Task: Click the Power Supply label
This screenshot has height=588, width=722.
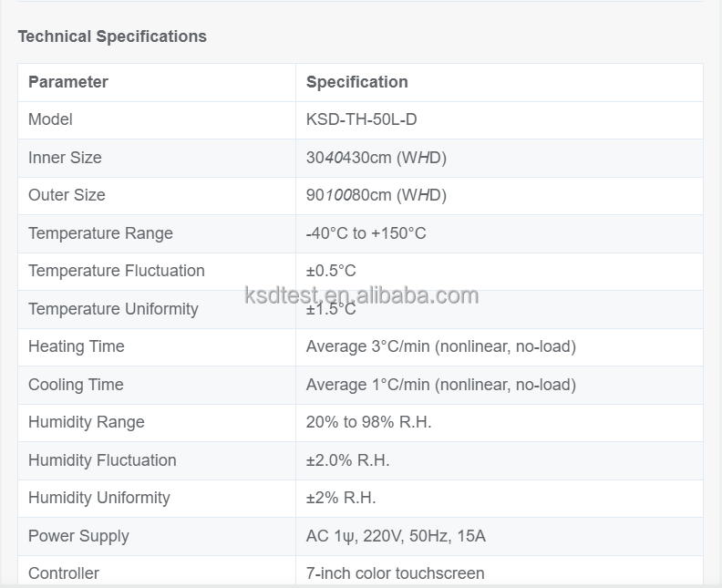Action: coord(78,536)
